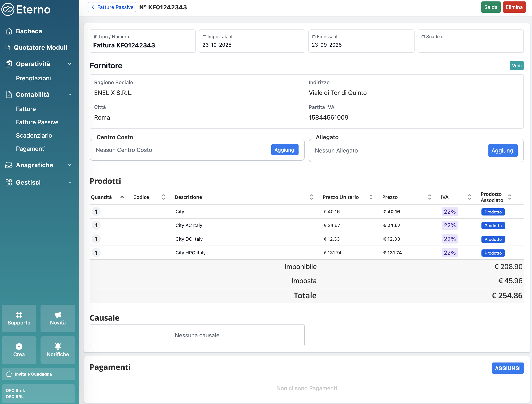This screenshot has width=532, height=404.
Task: Expand the Anagrafiche sidebar section
Action: [x=70, y=165]
